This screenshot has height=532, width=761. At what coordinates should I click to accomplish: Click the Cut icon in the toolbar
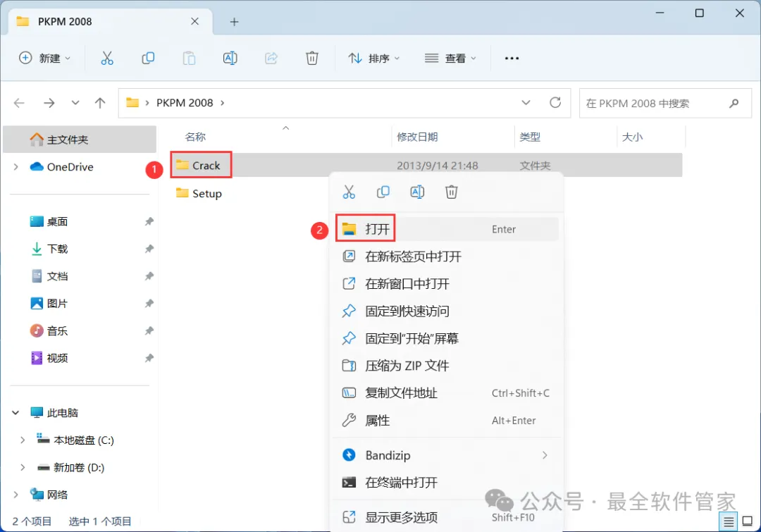coord(107,58)
